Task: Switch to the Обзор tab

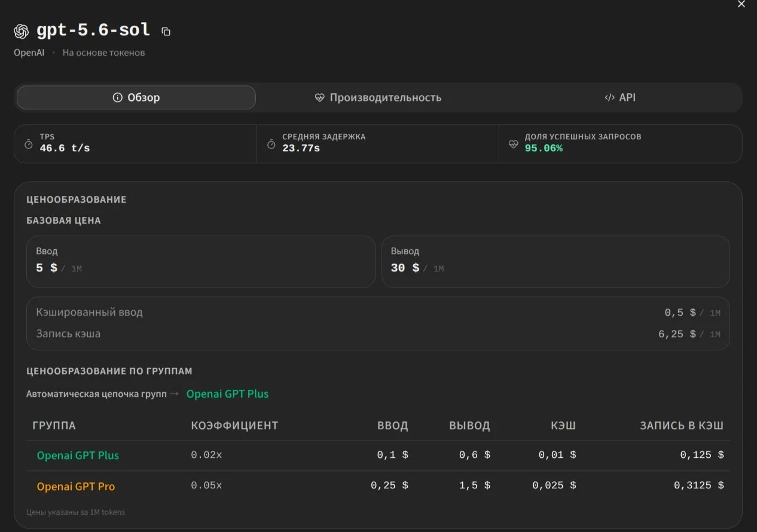Action: (x=136, y=97)
